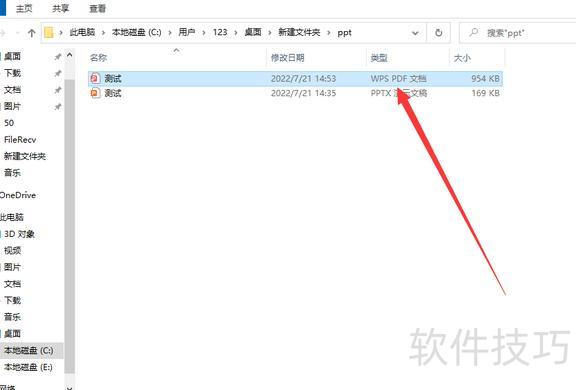Open pinned 桌面 in quick access
Screen dimensions: 576x390
tap(12, 56)
